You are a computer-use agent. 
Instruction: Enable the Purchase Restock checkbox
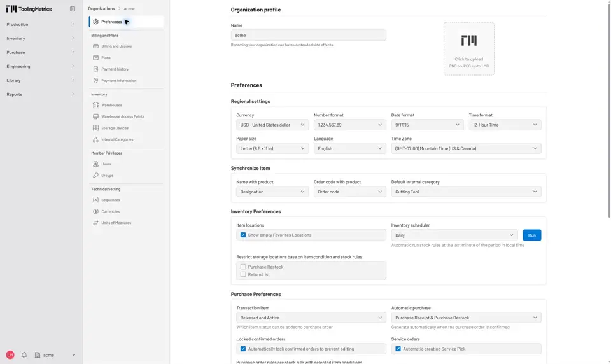tap(243, 267)
